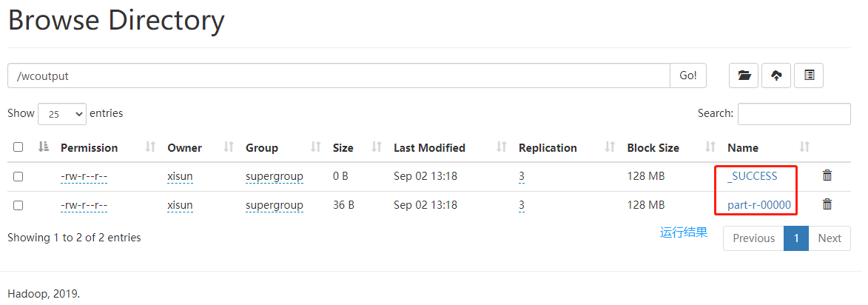Click the xisun owner of part-r-00000
The width and height of the screenshot is (868, 305).
coord(180,205)
